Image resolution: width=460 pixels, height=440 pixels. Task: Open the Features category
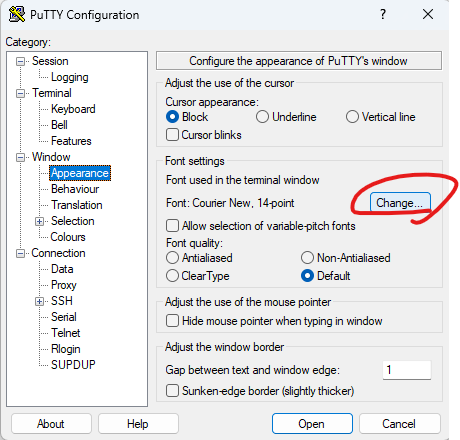point(71,141)
